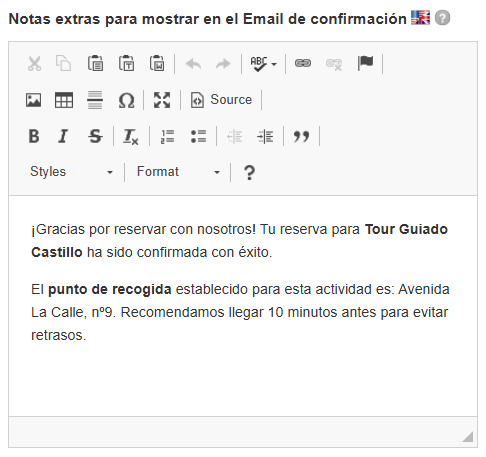Expand the Styles dropdown

coord(71,172)
